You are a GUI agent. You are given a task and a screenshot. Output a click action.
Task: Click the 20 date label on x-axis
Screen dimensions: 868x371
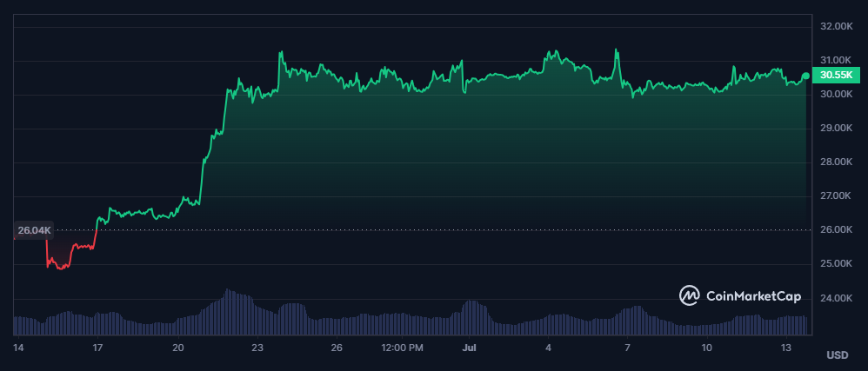pos(177,348)
